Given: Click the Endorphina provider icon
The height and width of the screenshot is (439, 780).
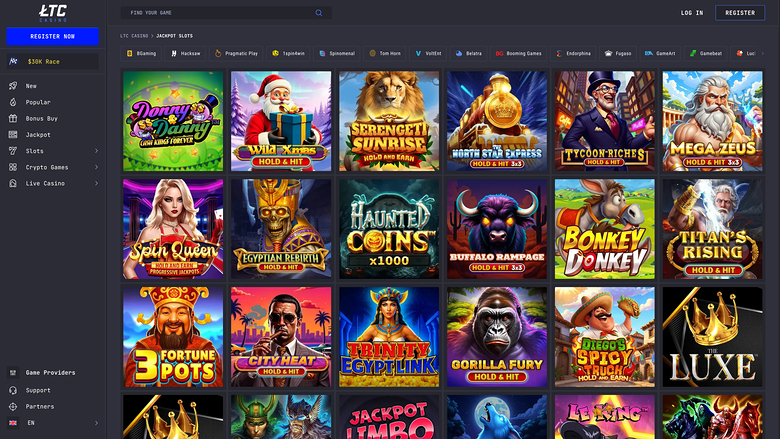Looking at the screenshot, I should click(559, 53).
